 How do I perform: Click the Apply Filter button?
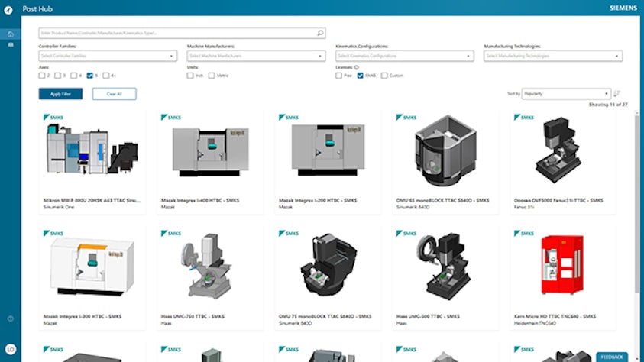(61, 94)
